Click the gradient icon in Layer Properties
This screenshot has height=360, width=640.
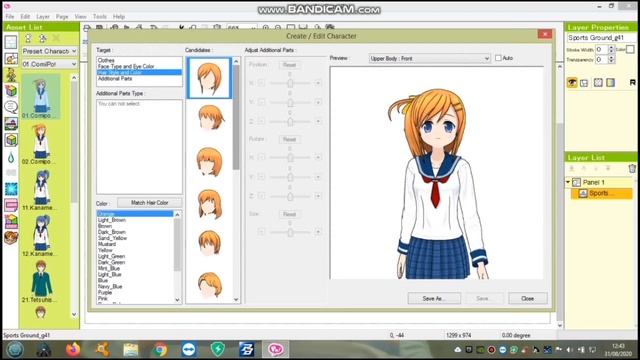[611, 82]
